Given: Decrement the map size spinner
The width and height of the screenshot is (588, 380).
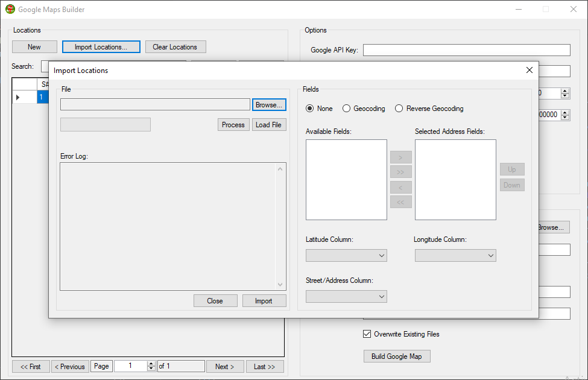Looking at the screenshot, I should click(565, 117).
